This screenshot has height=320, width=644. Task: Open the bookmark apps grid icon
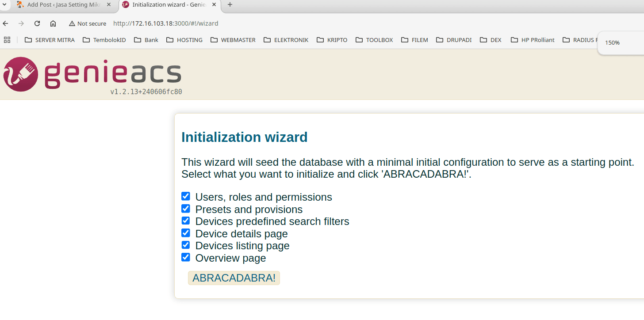point(7,40)
